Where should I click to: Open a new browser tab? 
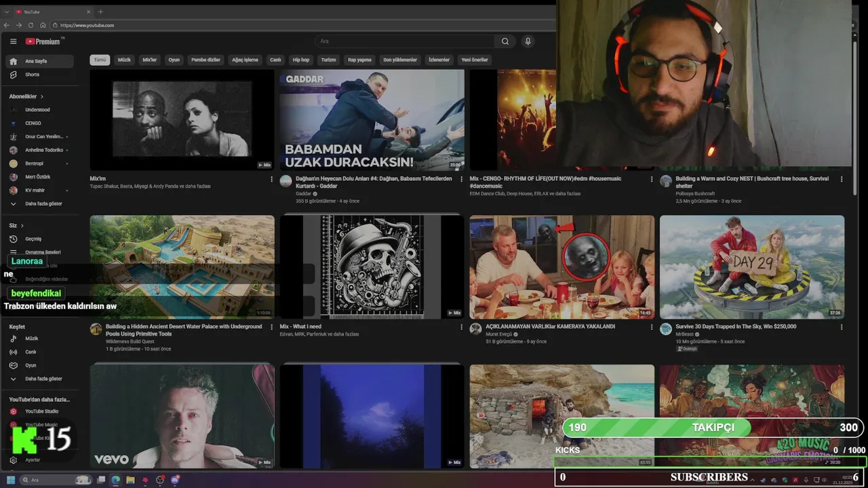tap(100, 12)
